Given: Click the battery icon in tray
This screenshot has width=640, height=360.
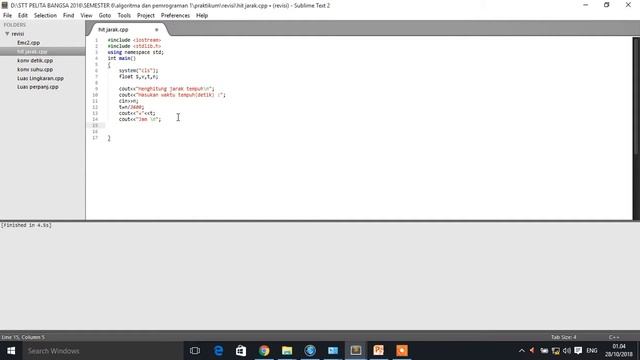Looking at the screenshot, I should coord(544,351).
